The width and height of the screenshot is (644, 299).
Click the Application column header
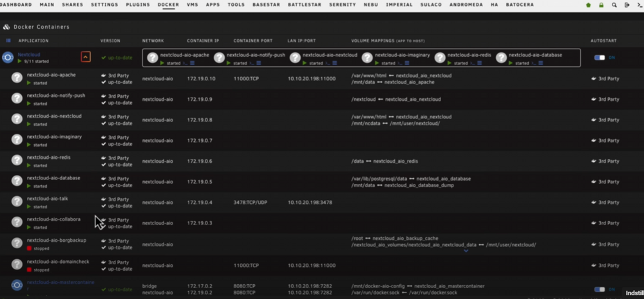tap(33, 41)
